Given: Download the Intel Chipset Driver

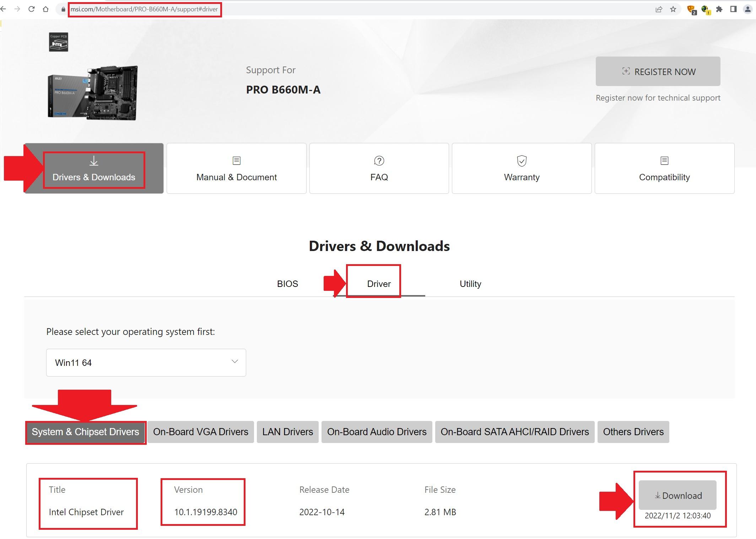Looking at the screenshot, I should 677,495.
